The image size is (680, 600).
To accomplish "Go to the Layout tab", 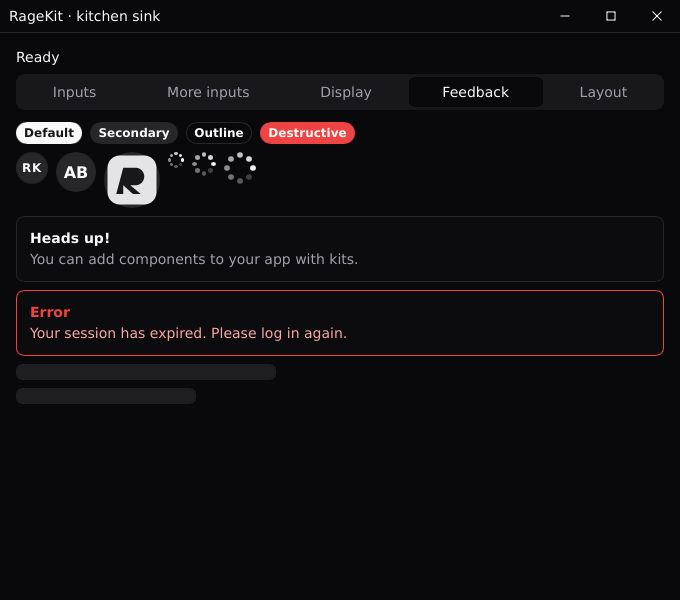I will 603,92.
